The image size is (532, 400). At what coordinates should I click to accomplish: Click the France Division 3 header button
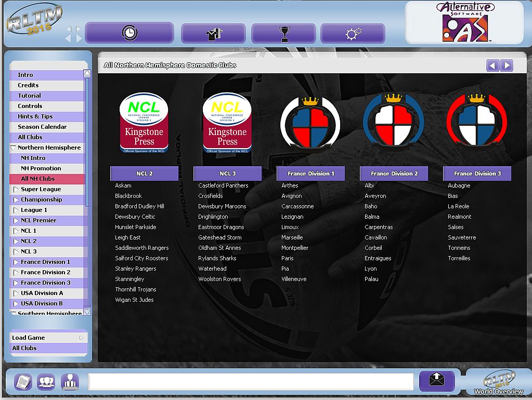click(x=477, y=174)
